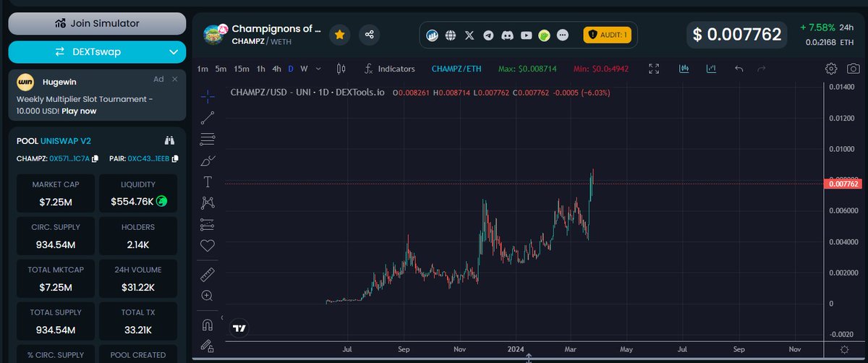
Task: Open the project website globe icon
Action: click(451, 35)
